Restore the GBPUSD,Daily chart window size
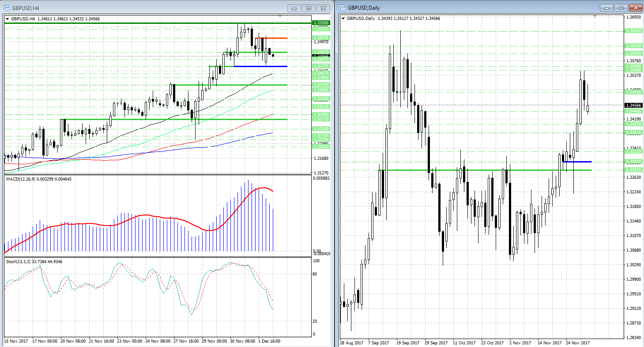This screenshot has height=347, width=644. point(621,8)
